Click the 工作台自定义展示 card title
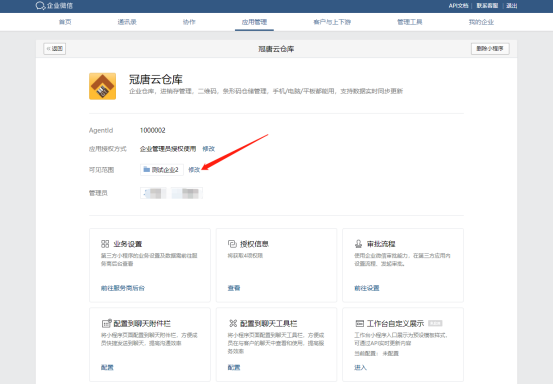This screenshot has height=384, width=554. pos(395,323)
